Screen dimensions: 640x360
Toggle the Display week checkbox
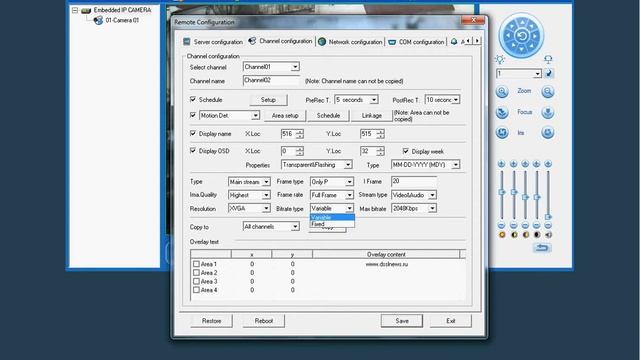tap(406, 151)
